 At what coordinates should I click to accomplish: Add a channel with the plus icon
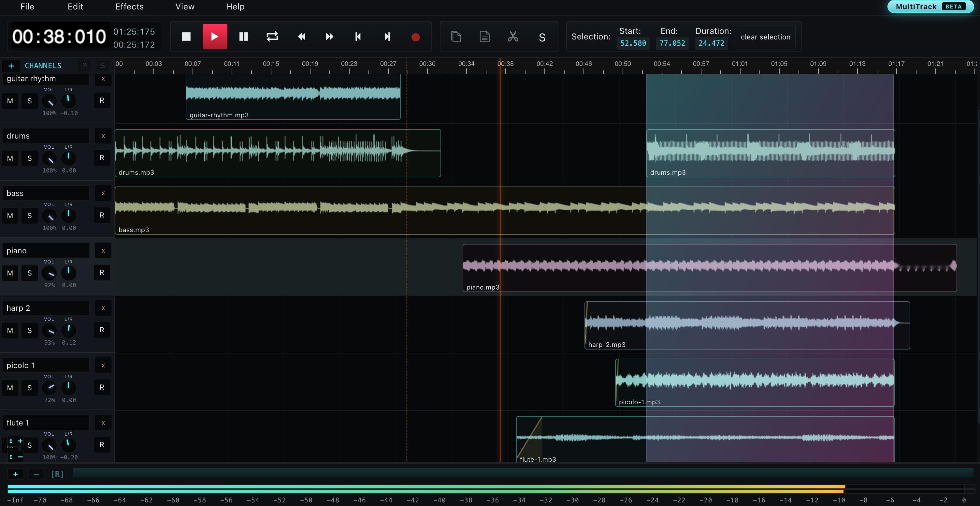click(11, 66)
